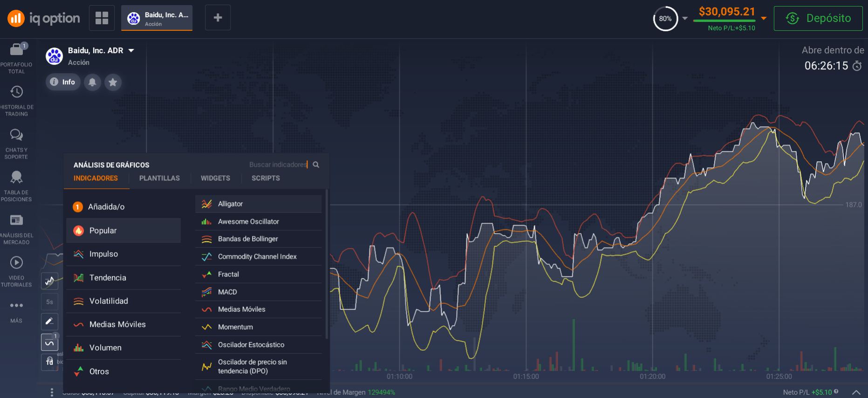The width and height of the screenshot is (868, 398).
Task: Click the $30,095.21 balance amount
Action: coord(727,12)
